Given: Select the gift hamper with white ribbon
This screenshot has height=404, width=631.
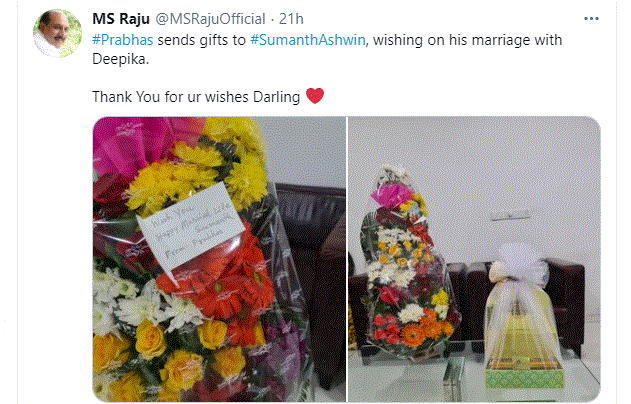Looking at the screenshot, I should (x=522, y=318).
